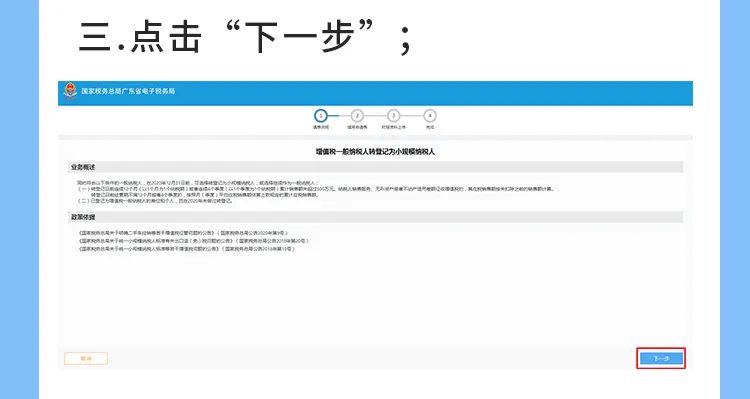Click the 政策依据 section header
The image size is (750, 399).
375,217
